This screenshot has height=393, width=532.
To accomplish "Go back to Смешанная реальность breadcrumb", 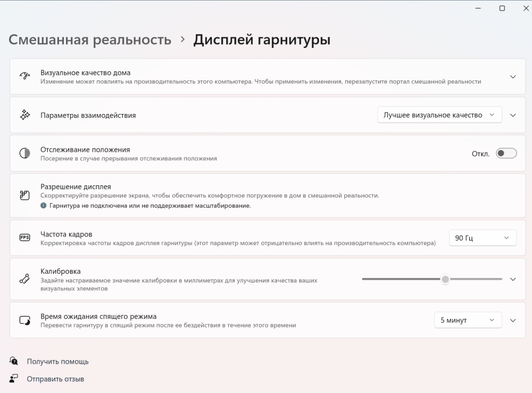I will tap(89, 39).
